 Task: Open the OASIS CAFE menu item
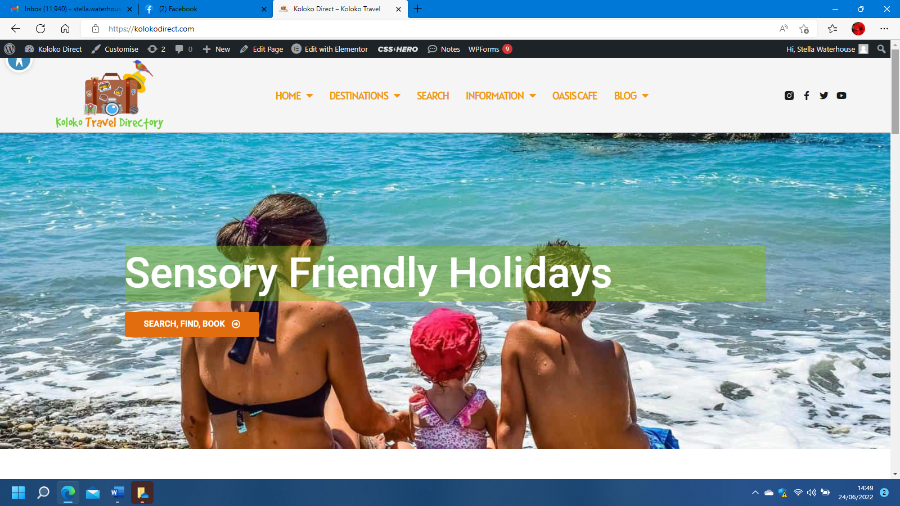point(575,96)
